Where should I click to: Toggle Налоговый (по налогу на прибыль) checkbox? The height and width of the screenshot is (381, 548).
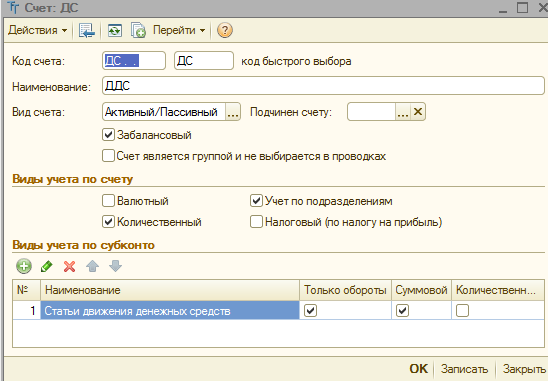[x=256, y=222]
